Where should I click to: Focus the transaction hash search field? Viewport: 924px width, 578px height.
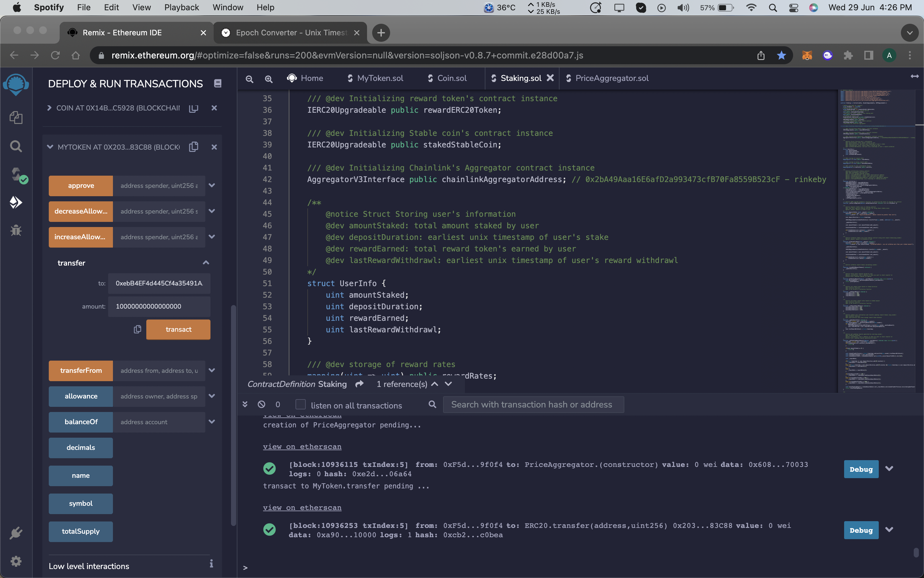pos(534,405)
